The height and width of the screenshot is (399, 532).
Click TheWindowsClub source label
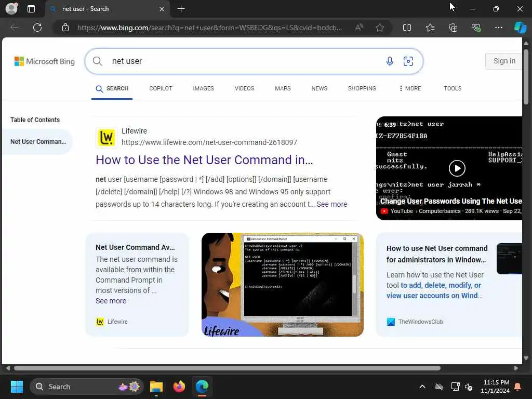click(x=415, y=322)
